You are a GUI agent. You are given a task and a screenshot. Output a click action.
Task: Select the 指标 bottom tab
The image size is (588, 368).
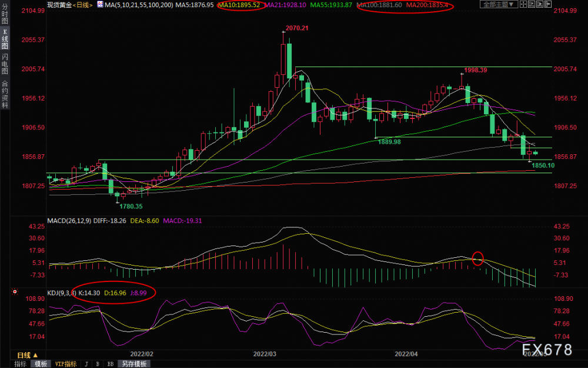click(x=20, y=364)
